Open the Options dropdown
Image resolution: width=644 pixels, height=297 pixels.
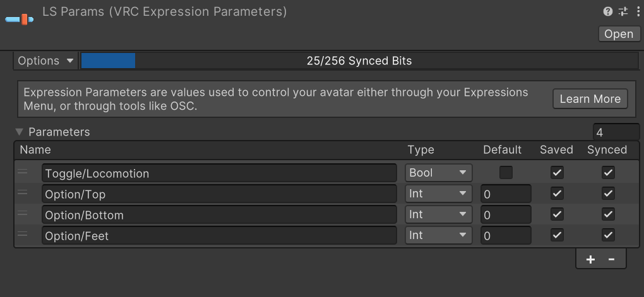(45, 61)
